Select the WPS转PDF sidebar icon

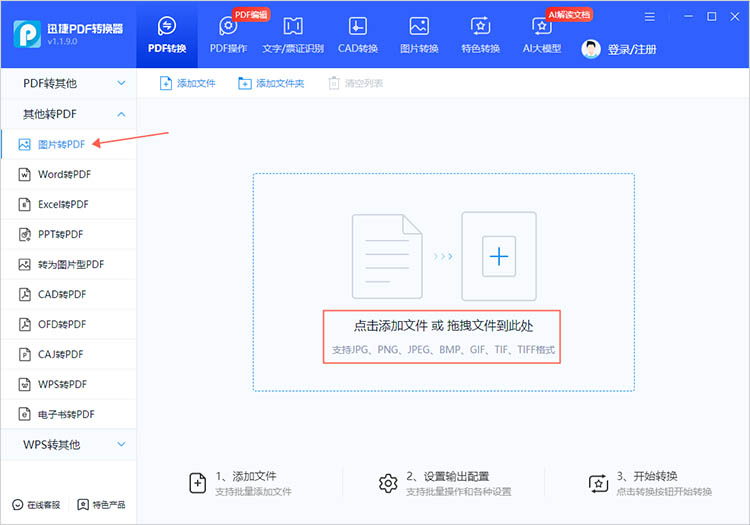(x=24, y=384)
